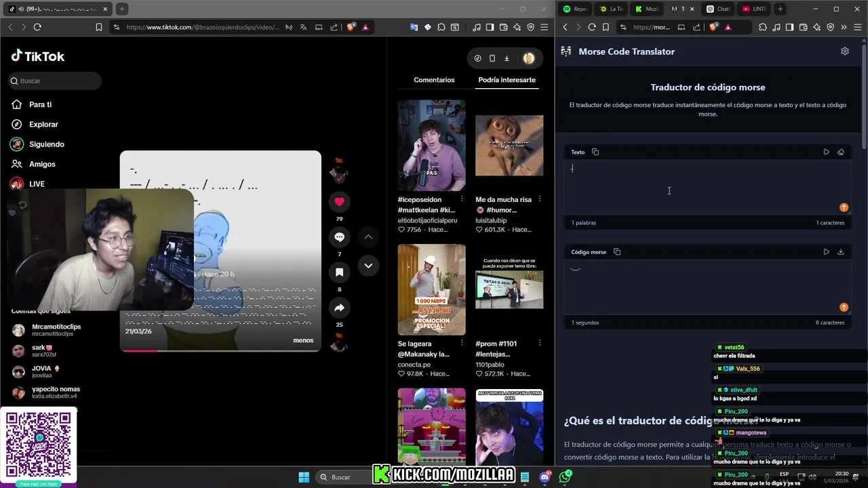868x488 pixels.
Task: Go to next TikTok video with down chevron
Action: pyautogui.click(x=368, y=265)
